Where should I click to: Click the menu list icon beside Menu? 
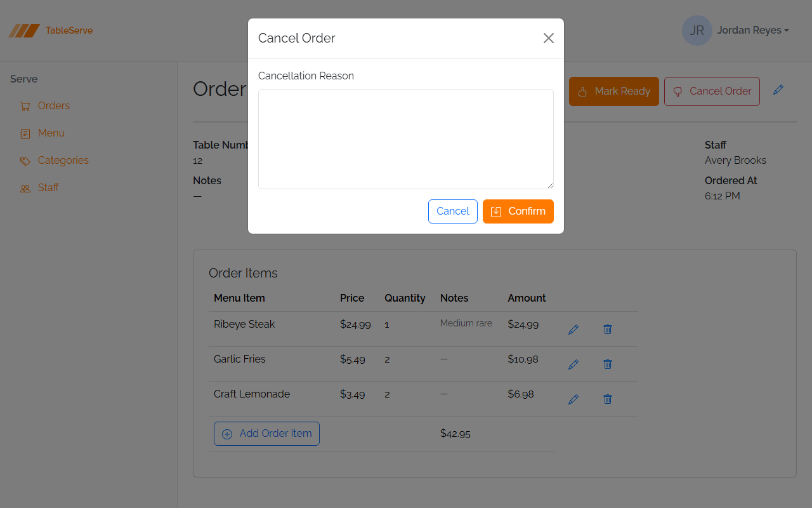(x=25, y=134)
